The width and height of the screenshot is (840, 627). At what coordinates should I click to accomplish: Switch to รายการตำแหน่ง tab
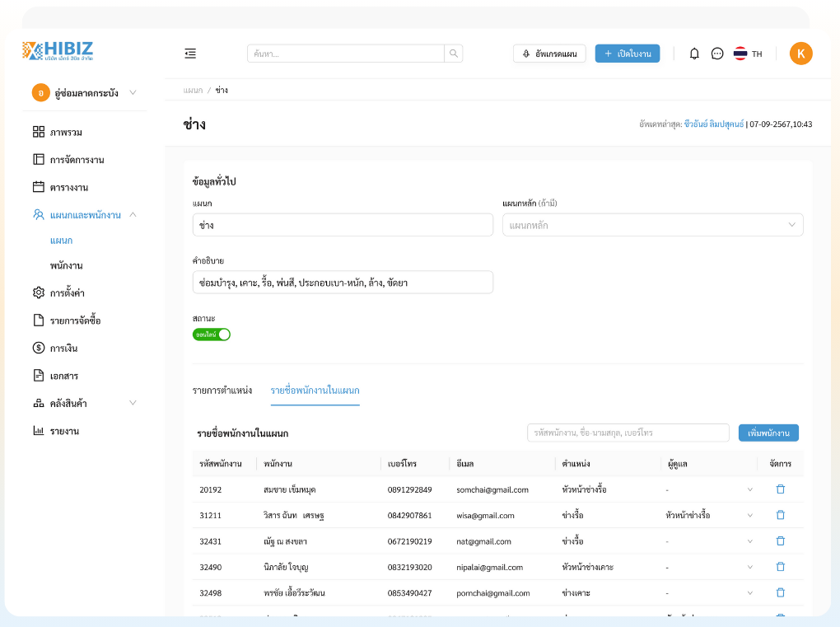tap(222, 391)
